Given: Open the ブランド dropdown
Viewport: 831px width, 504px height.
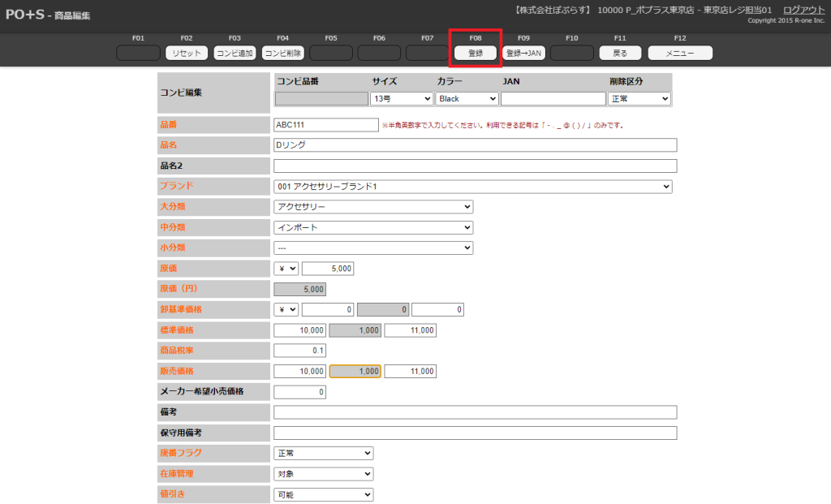Looking at the screenshot, I should point(473,187).
